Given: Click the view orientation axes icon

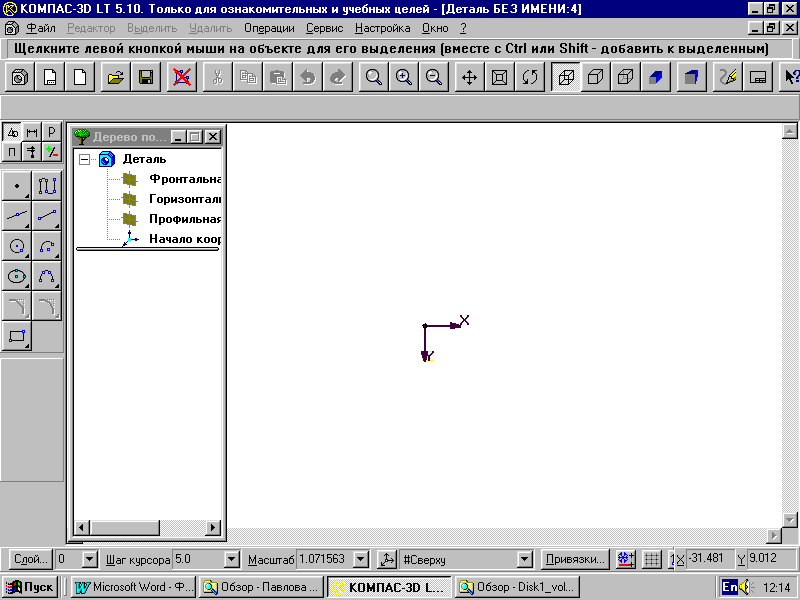Looking at the screenshot, I should click(x=387, y=560).
